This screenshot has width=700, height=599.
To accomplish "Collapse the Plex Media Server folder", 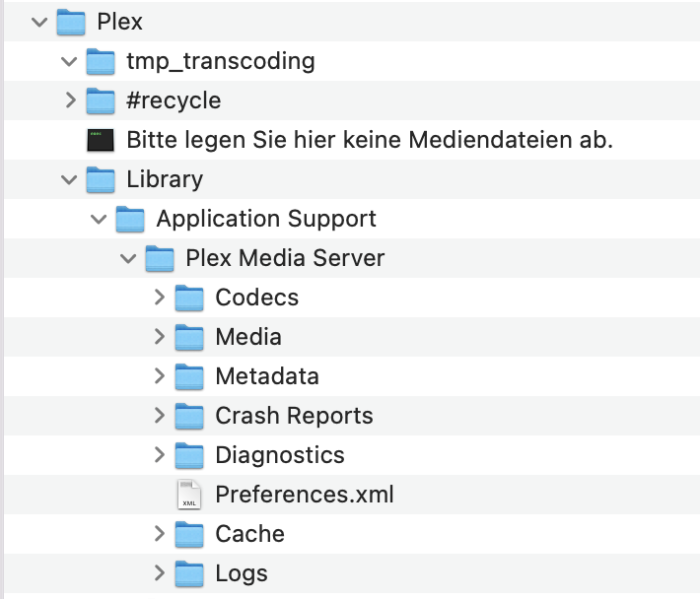I will pos(128,258).
